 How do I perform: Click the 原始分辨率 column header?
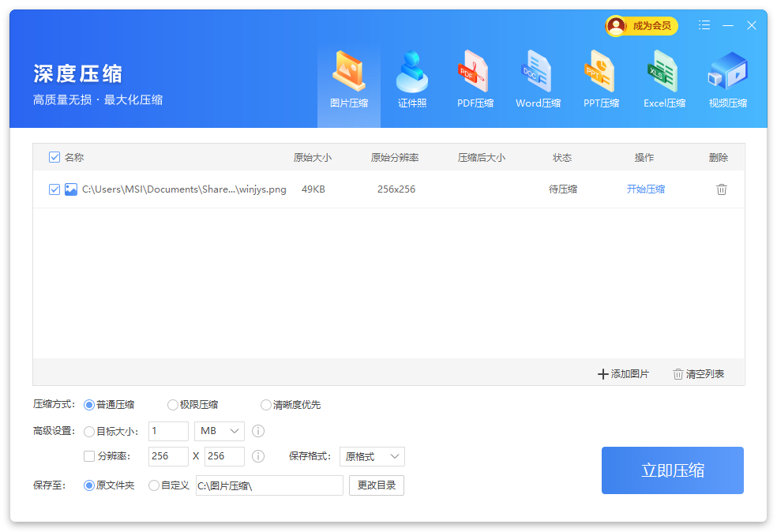pos(395,158)
